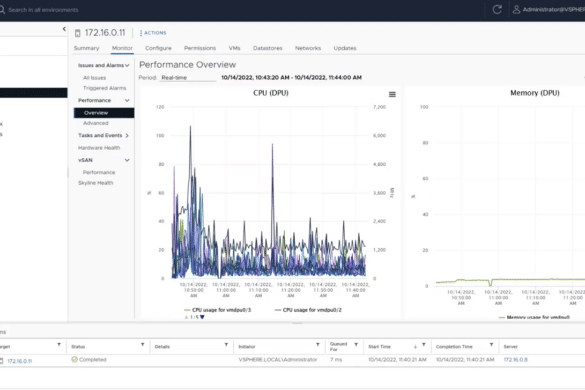Filter the Completion Time column
The image size is (585, 390).
(491, 345)
